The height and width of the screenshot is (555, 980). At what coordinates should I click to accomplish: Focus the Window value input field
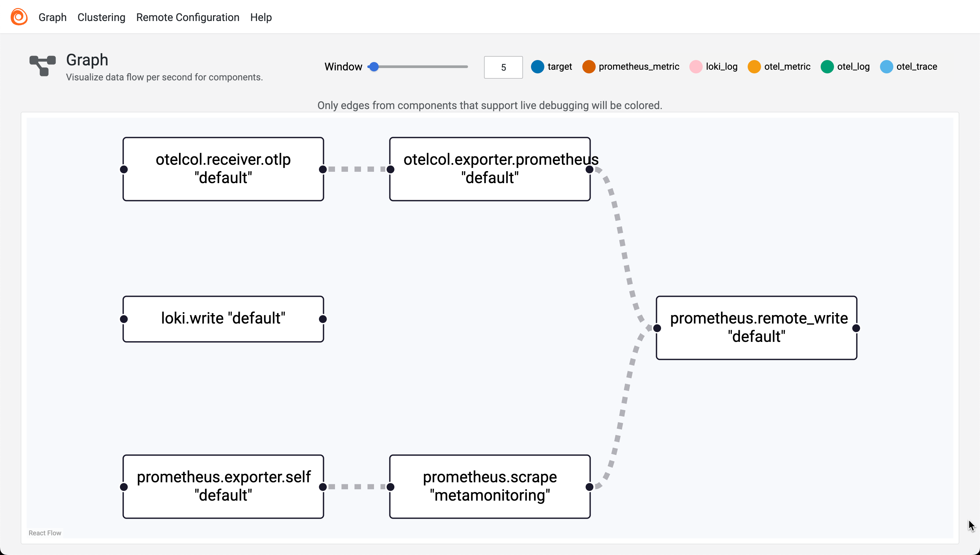point(503,67)
